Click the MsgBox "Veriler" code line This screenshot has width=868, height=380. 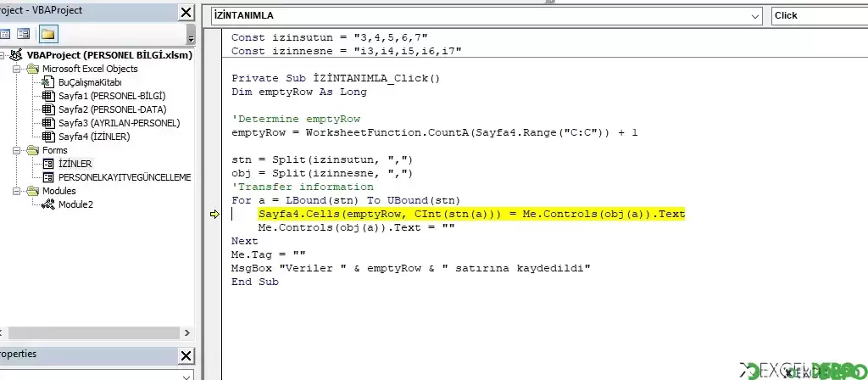pos(411,268)
